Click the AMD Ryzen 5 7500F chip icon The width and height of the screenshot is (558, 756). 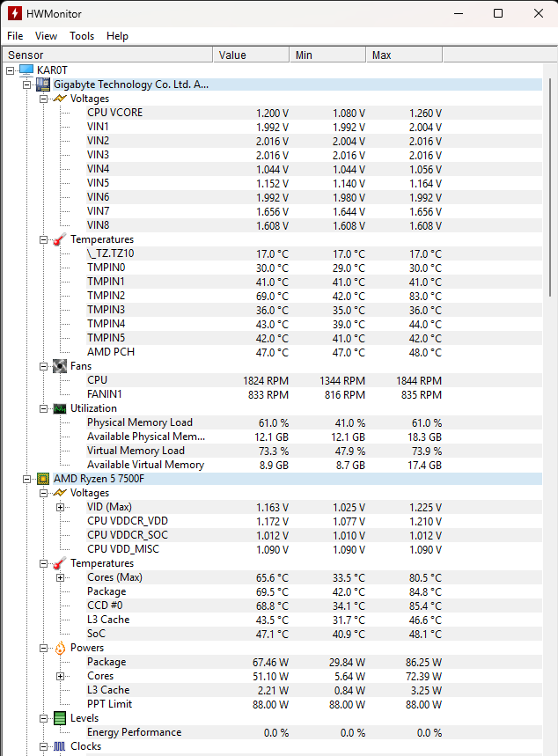click(43, 479)
